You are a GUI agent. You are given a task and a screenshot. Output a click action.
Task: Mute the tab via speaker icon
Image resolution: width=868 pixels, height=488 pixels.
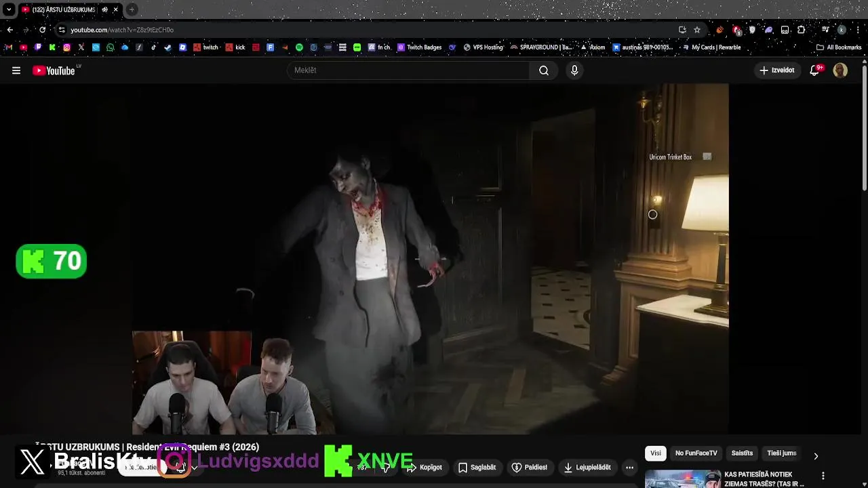click(105, 9)
